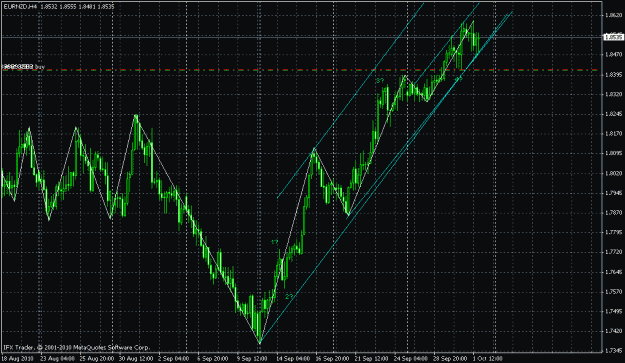The image size is (625, 363).
Task: Click the 1.8020 price axis label
Action: [613, 173]
